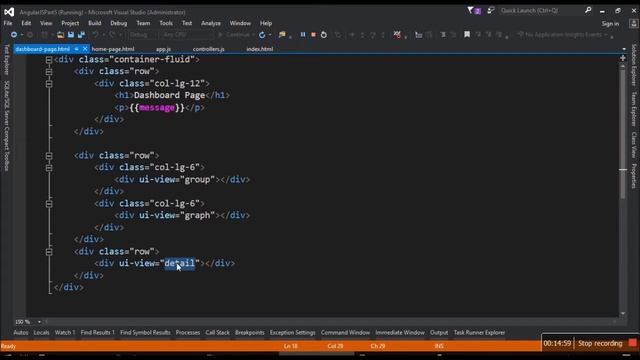Click the Continue debug button
640x360 pixels.
234,35
